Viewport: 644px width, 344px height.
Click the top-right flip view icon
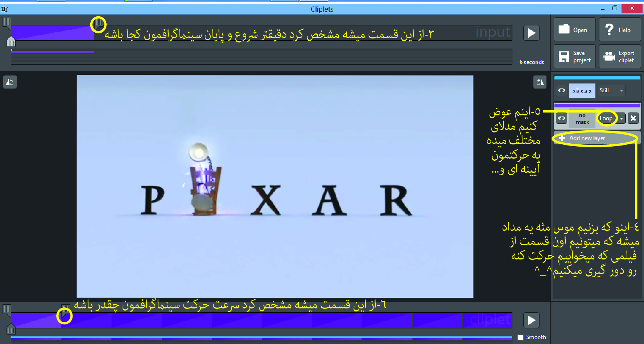click(x=540, y=82)
